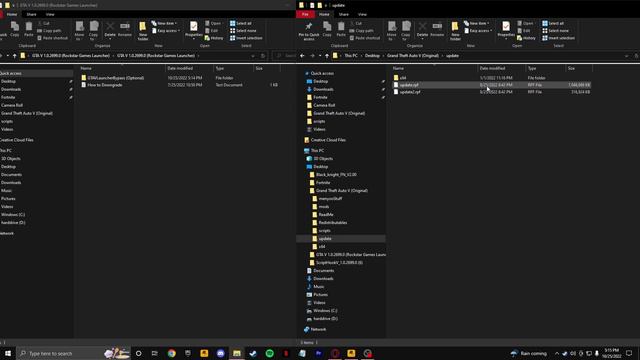Click Paste icon in right window ribbon
Viewport: 640px width, 360px height.
(x=341, y=29)
